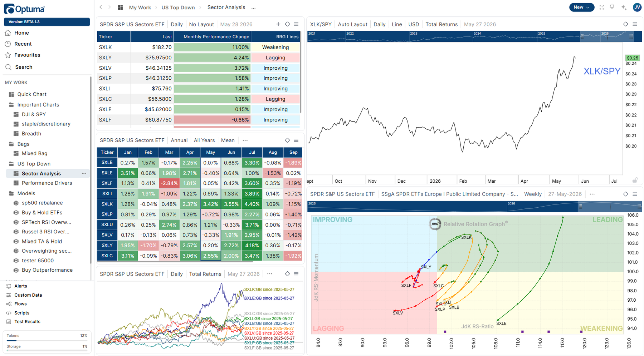The image size is (644, 356).
Task: Change Line chart type on XLK/SPY chart
Action: tap(397, 24)
